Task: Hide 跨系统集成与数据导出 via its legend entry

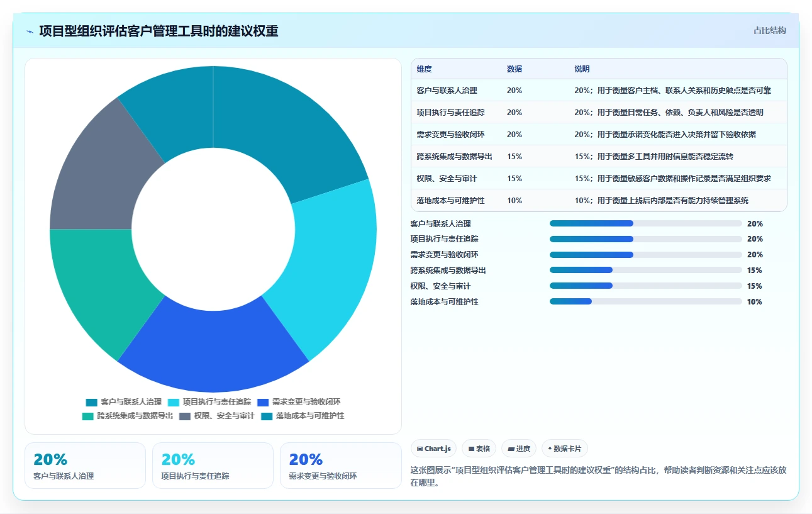Action: [128, 416]
